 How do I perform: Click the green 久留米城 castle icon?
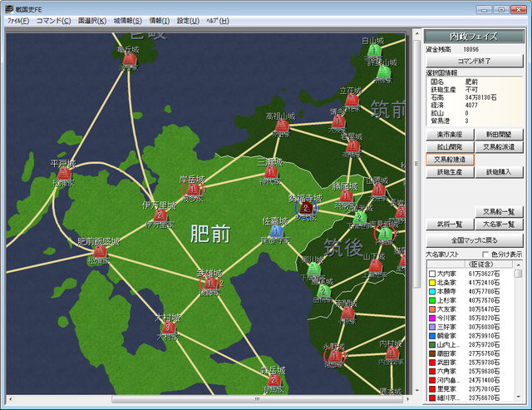pos(359,218)
